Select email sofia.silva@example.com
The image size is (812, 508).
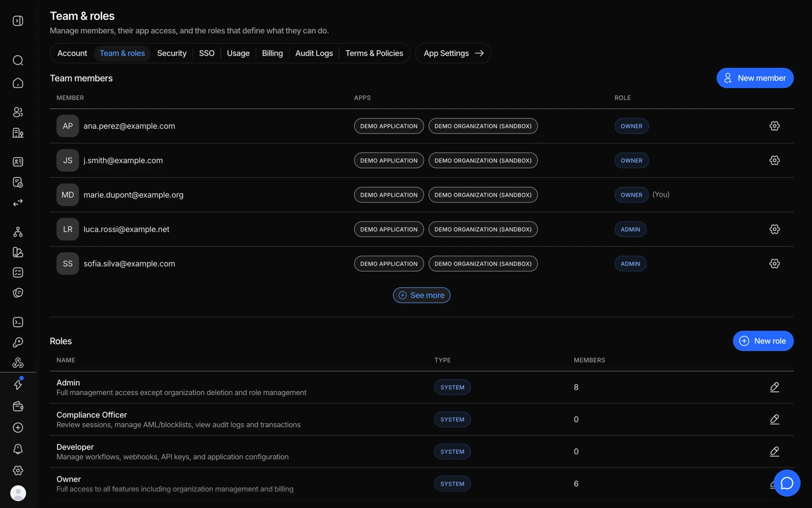(129, 264)
